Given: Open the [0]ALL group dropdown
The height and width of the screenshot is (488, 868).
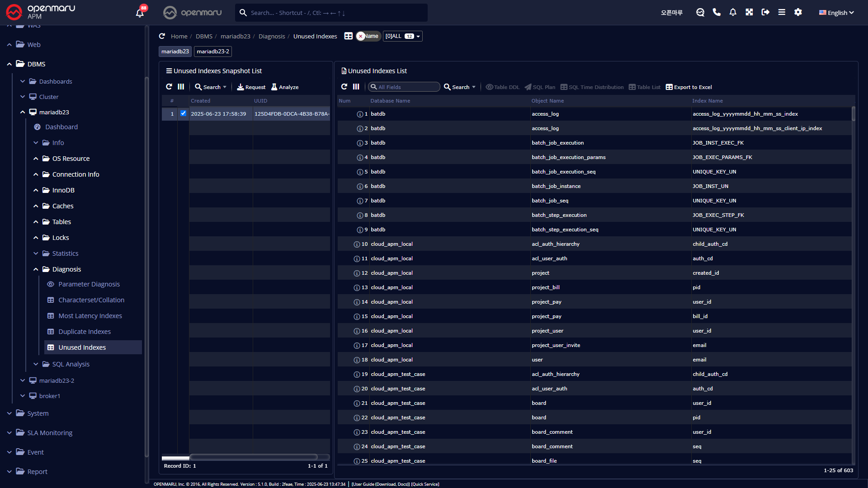Looking at the screenshot, I should 402,36.
